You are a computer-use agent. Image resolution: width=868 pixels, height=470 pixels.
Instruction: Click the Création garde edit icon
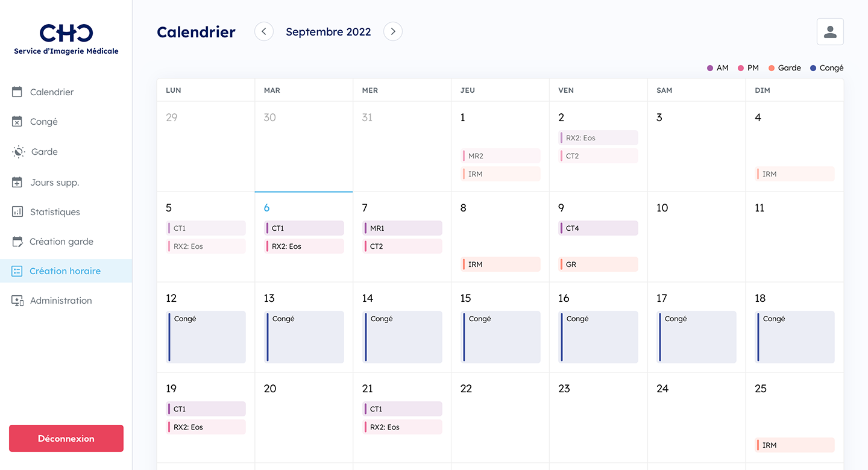pyautogui.click(x=17, y=242)
